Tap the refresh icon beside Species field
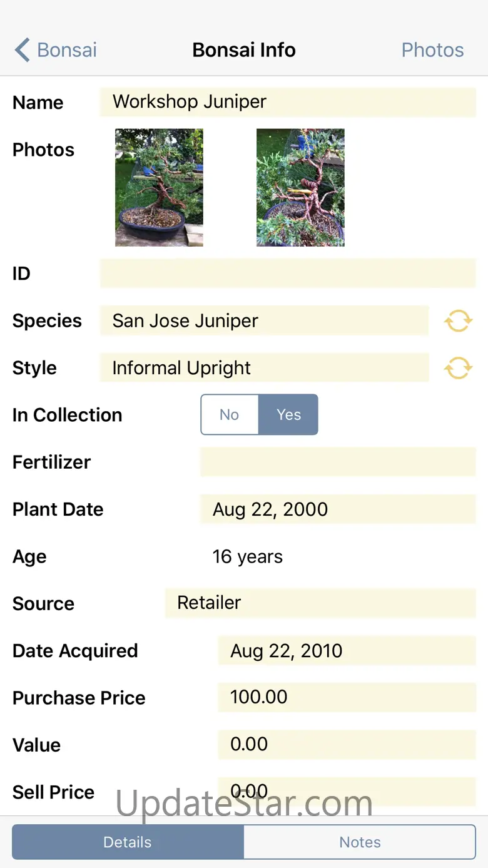The image size is (488, 868). pyautogui.click(x=458, y=321)
